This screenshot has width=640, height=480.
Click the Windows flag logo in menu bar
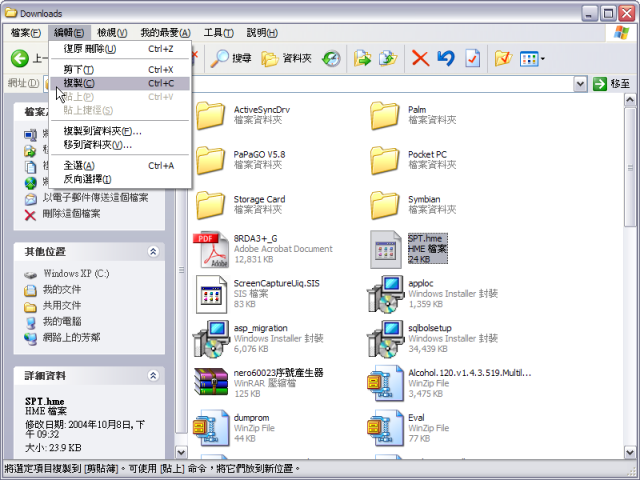(x=621, y=33)
